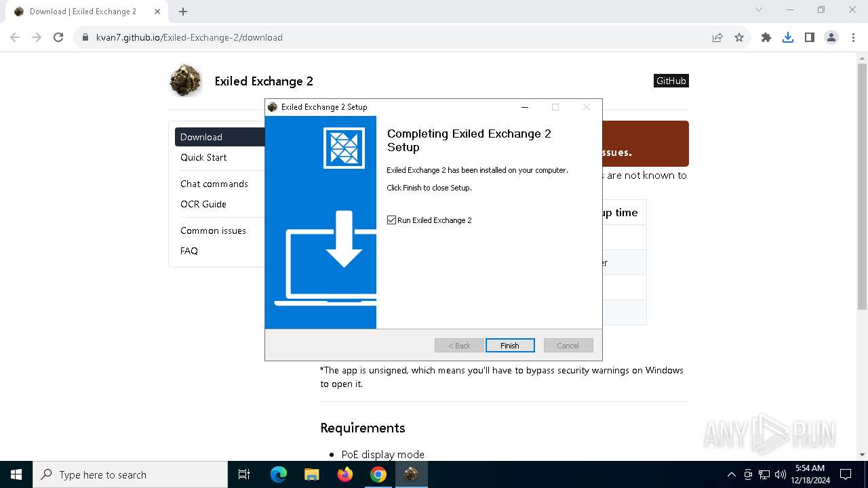Open the Chrome profile avatar
The image size is (868, 488).
(x=831, y=37)
